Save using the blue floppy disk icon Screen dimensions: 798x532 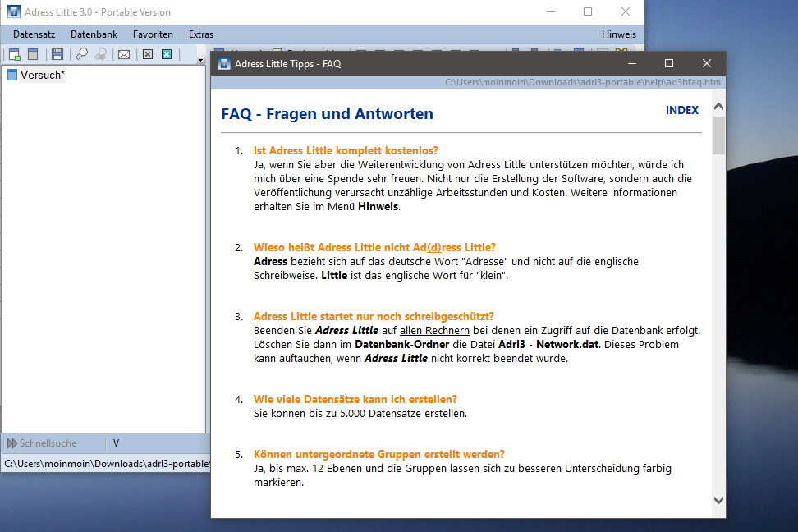[x=57, y=54]
